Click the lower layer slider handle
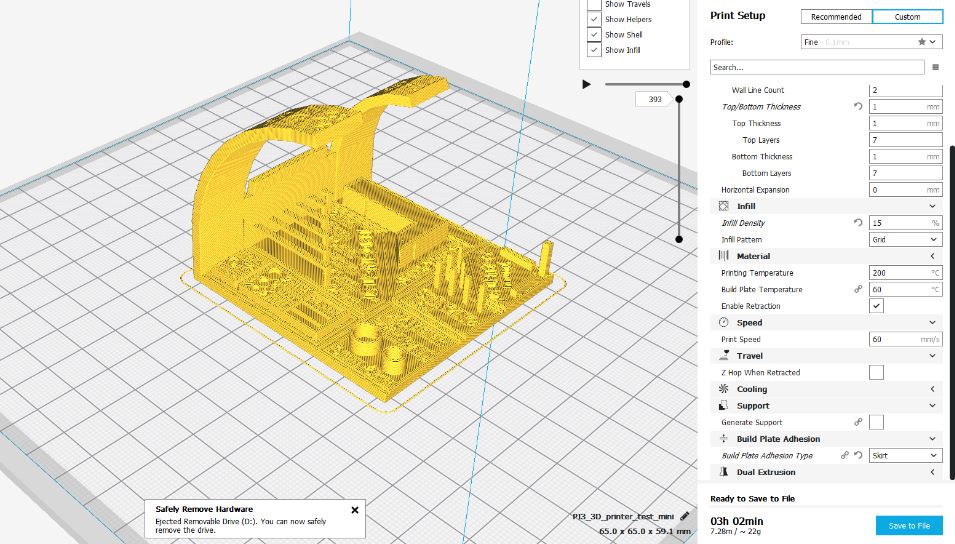The width and height of the screenshot is (955, 544). point(679,239)
